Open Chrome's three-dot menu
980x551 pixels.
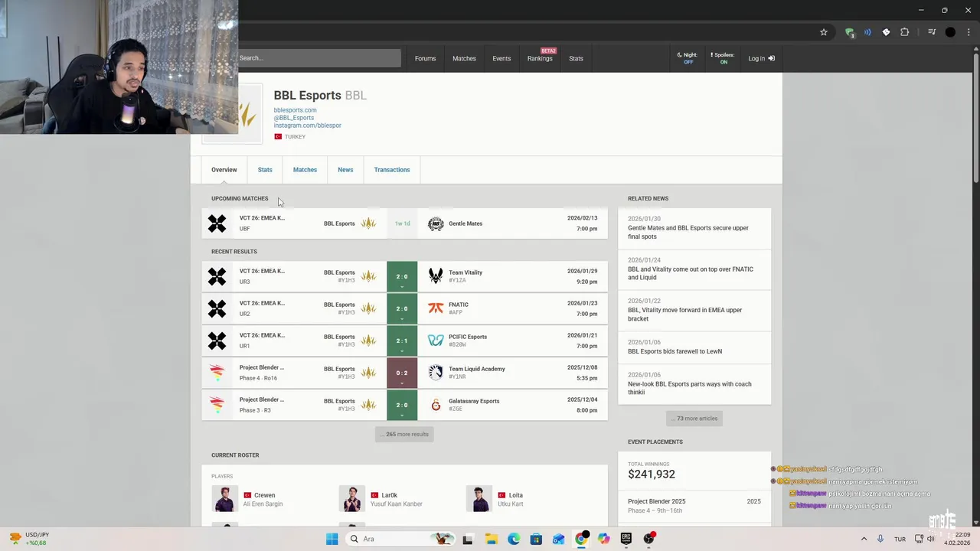coord(968,32)
